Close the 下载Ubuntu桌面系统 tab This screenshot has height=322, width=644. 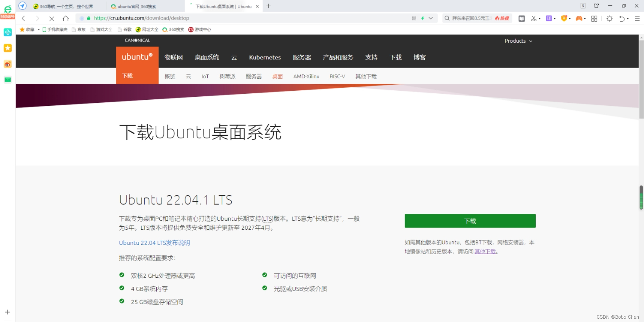coord(257,6)
